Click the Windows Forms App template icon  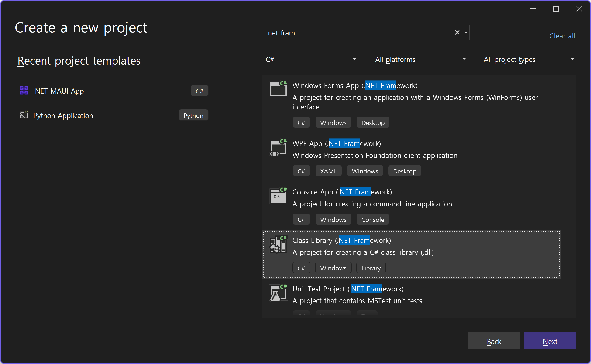[278, 89]
